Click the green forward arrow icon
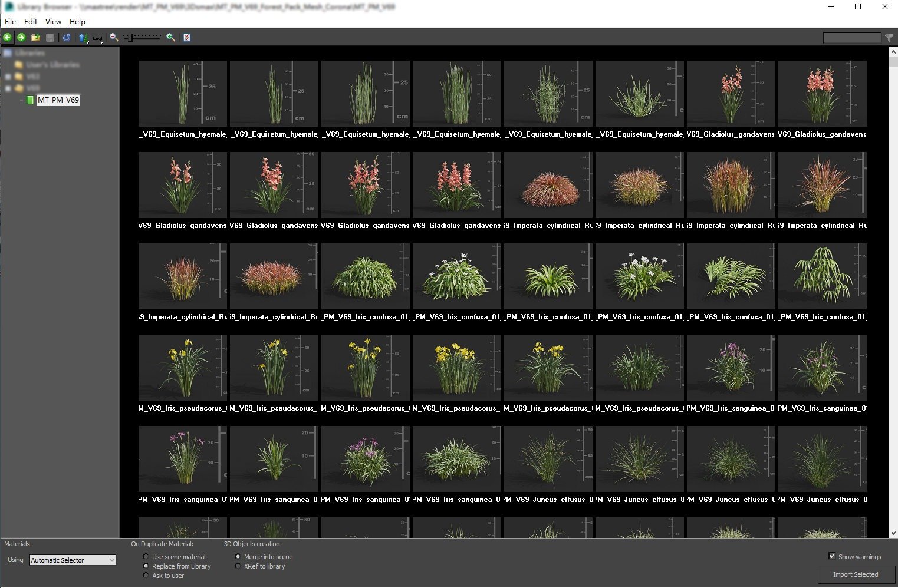 click(21, 37)
